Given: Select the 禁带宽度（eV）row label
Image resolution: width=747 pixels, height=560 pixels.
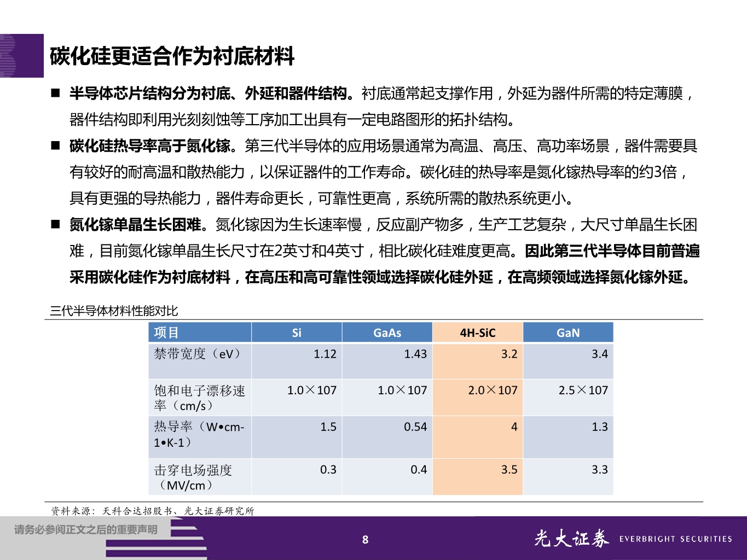Looking at the screenshot, I should 197,354.
